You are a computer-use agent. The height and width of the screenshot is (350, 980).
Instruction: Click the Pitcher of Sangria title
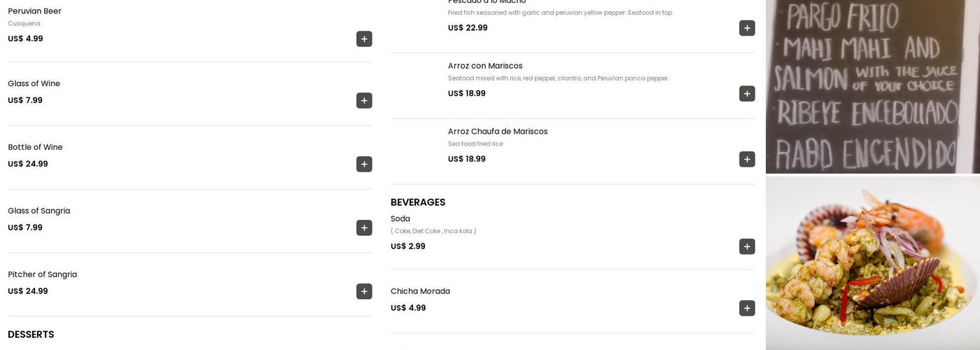[x=42, y=274]
